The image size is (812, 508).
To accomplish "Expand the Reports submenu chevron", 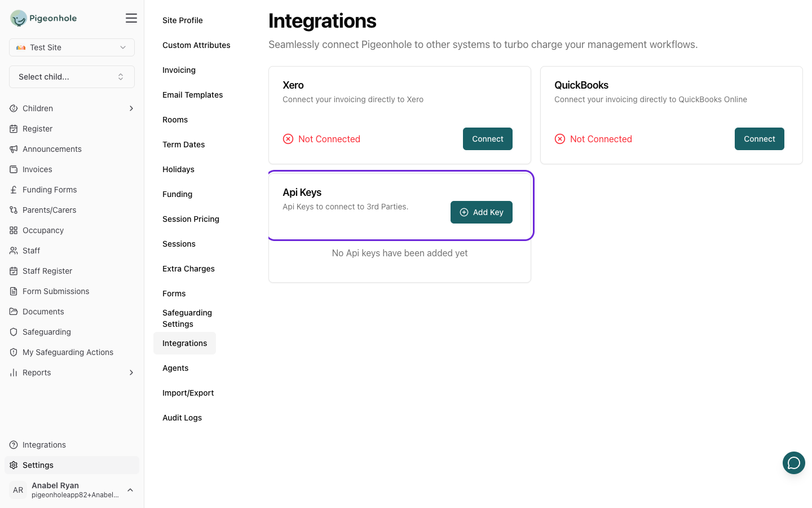I will point(131,373).
